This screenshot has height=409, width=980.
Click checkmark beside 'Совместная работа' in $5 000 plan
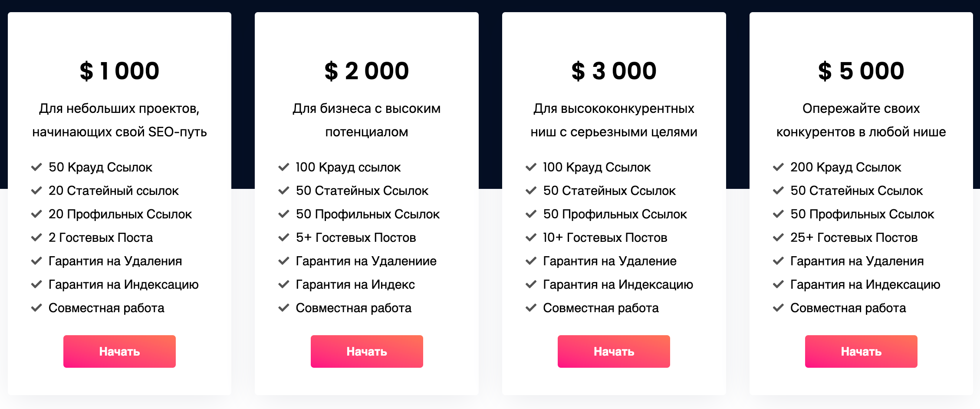coord(778,308)
